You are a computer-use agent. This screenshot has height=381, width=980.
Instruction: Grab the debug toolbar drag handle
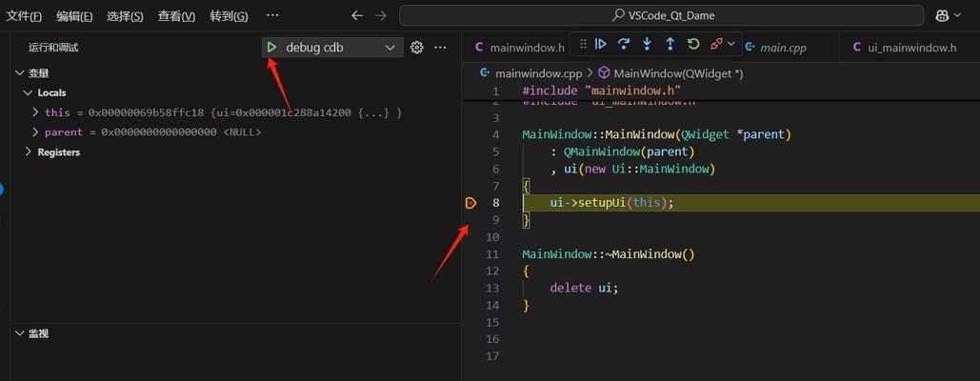tap(583, 44)
